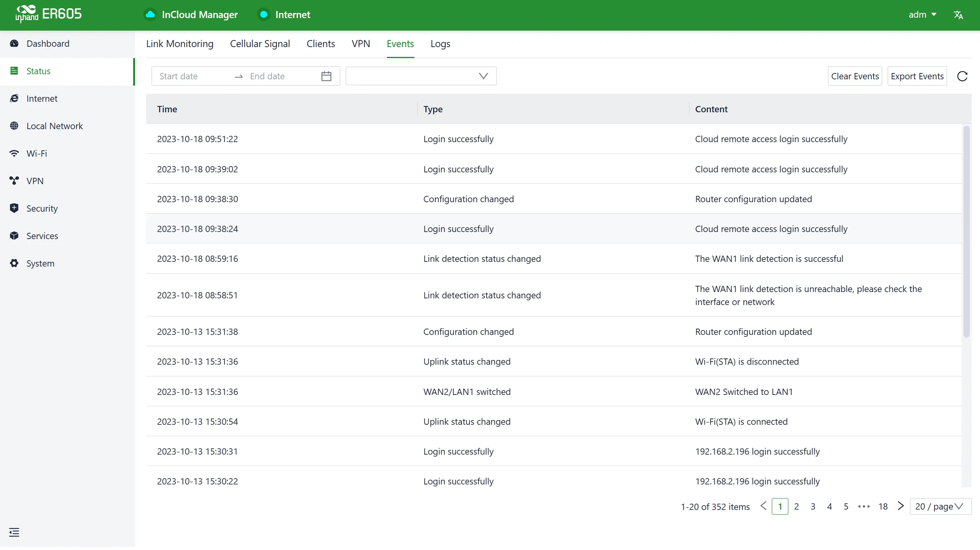The image size is (980, 550).
Task: Select the Local Network globe icon
Action: click(x=14, y=126)
